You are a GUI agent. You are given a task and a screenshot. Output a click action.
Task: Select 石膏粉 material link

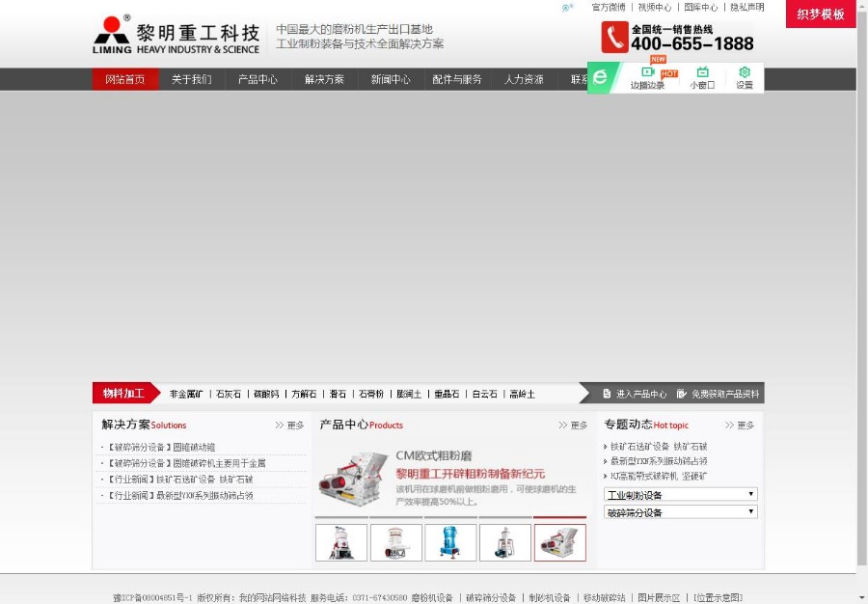[371, 395]
